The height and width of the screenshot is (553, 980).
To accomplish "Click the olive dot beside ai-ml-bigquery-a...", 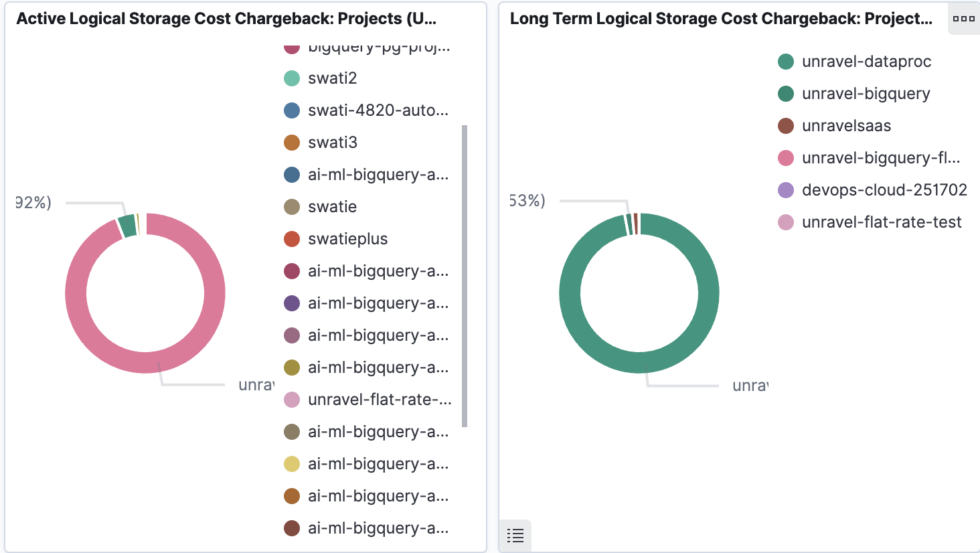I will (292, 368).
